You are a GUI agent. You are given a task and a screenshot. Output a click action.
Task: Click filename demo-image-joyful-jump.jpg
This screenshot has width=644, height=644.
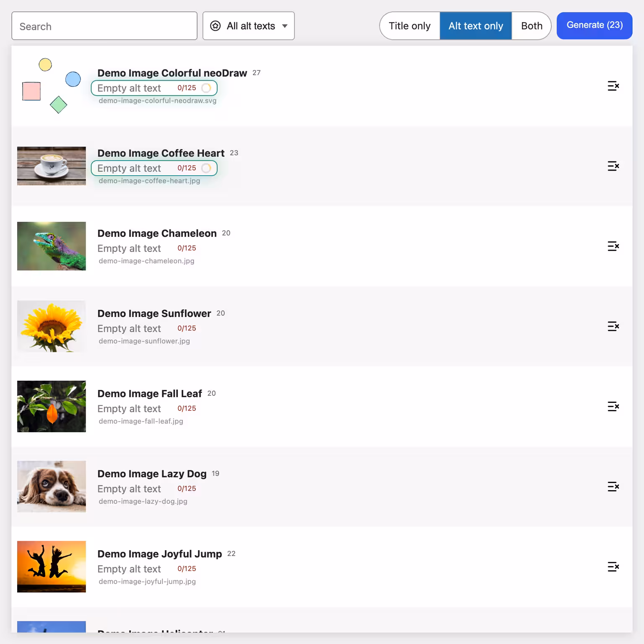pos(147,582)
